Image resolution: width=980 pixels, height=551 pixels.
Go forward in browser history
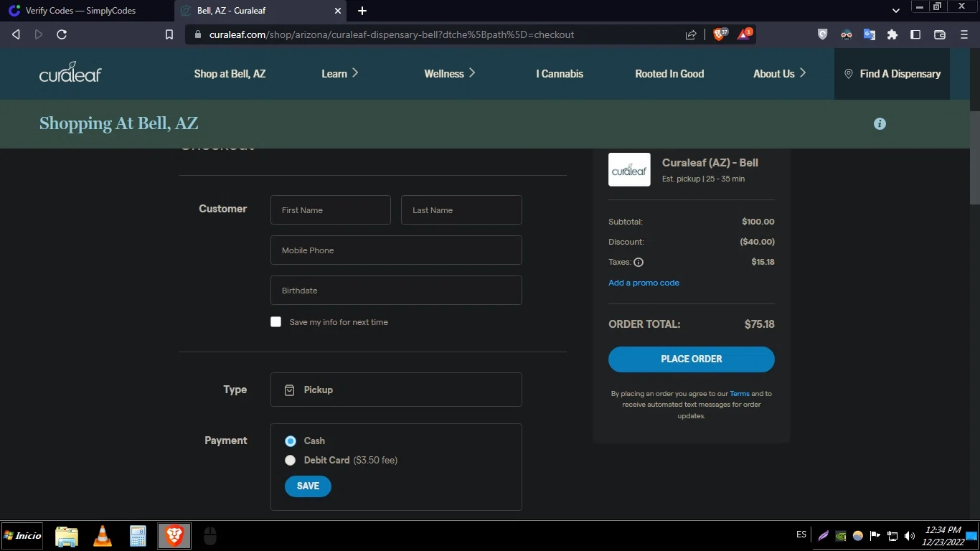point(39,34)
